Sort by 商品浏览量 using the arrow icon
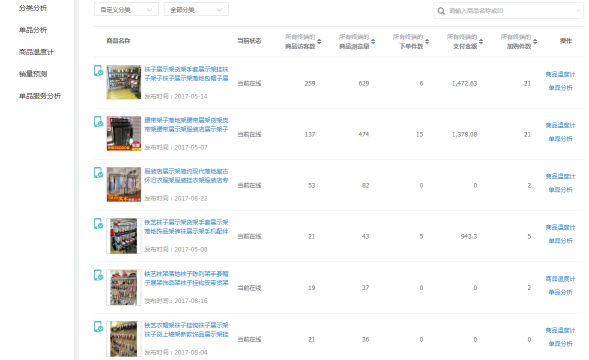 tap(373, 41)
